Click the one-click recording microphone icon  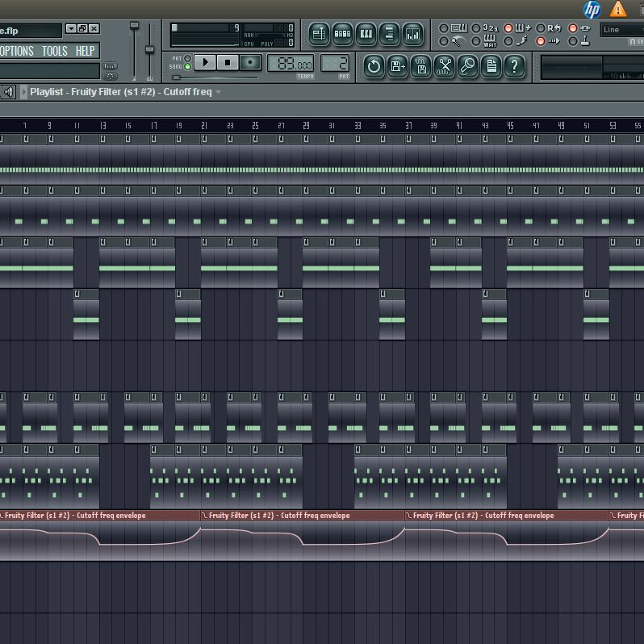click(468, 66)
